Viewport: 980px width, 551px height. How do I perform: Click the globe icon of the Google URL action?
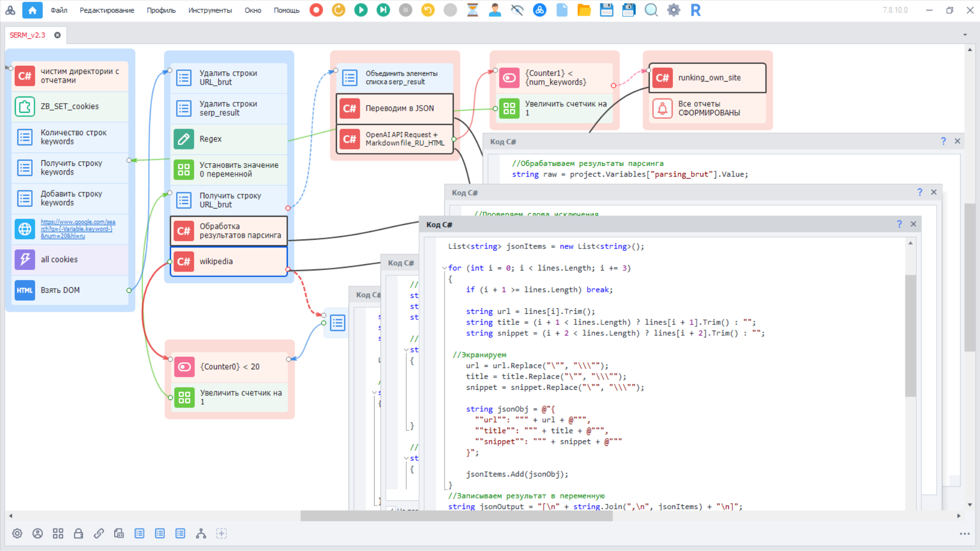(25, 229)
